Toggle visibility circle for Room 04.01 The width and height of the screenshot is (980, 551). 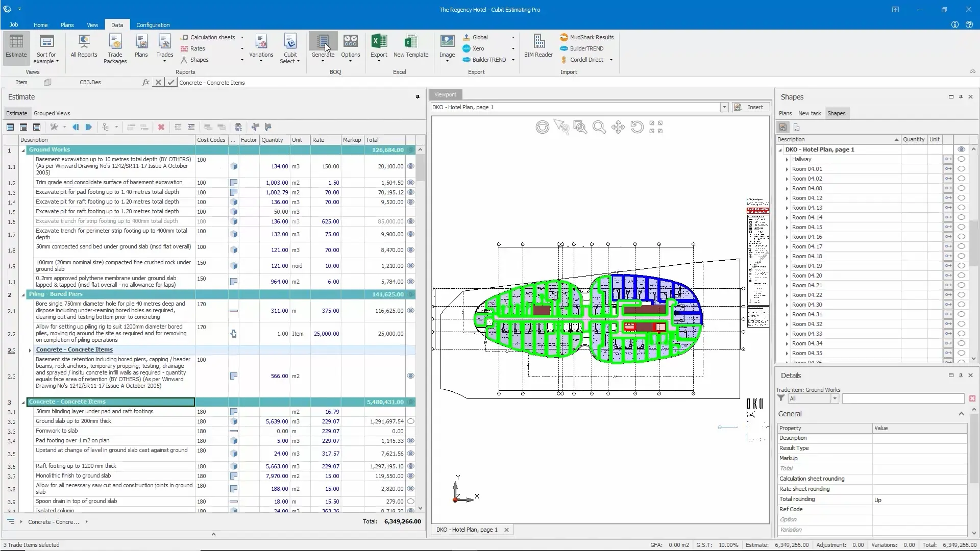[x=961, y=169]
